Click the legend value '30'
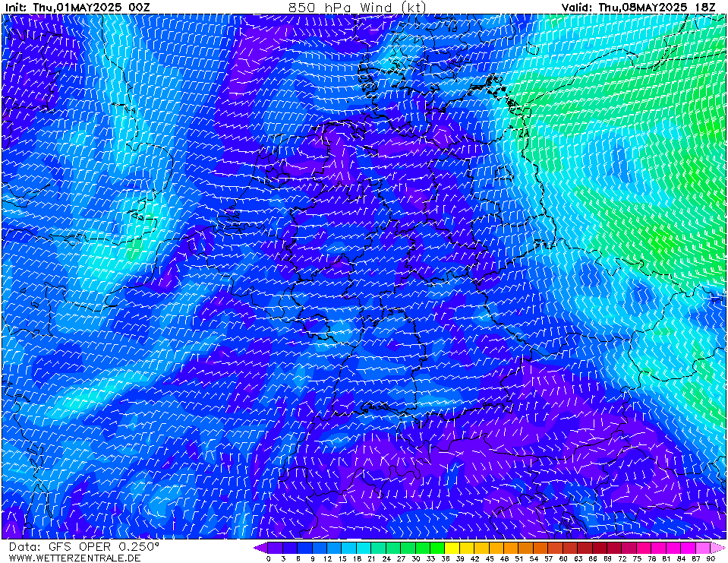 tap(415, 558)
